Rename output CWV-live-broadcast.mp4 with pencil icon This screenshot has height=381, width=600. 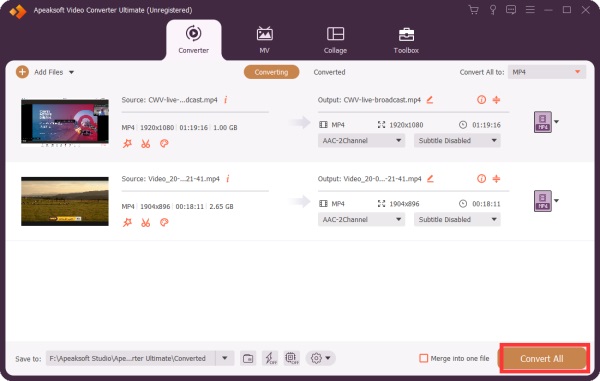(x=430, y=100)
